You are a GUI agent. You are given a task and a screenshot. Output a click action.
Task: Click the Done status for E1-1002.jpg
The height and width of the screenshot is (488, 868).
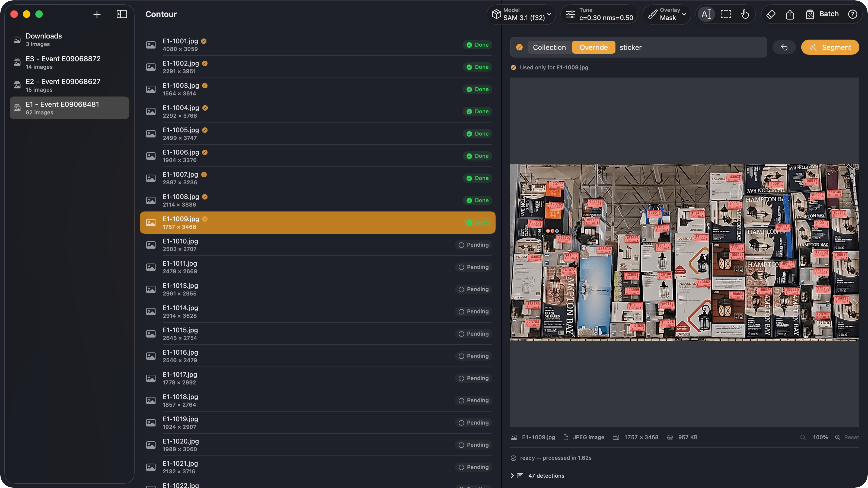477,67
